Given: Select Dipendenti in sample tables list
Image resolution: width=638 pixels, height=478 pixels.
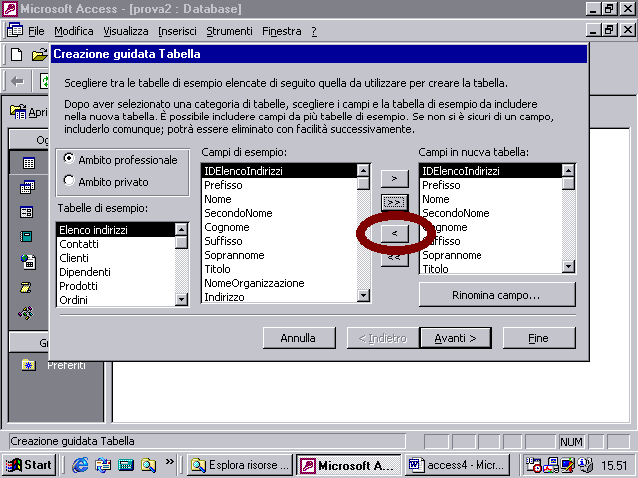Looking at the screenshot, I should tap(116, 272).
